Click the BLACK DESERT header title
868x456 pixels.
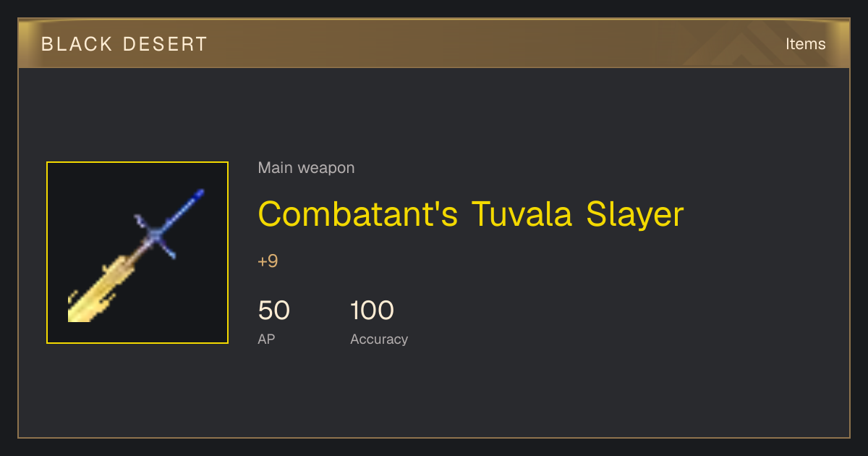pos(124,44)
